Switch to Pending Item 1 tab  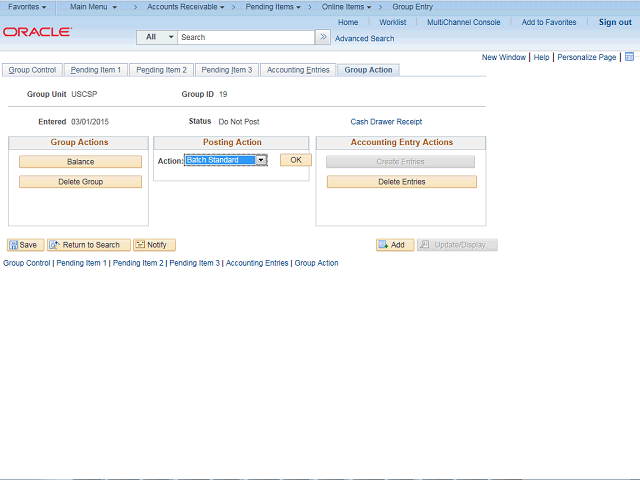[96, 70]
